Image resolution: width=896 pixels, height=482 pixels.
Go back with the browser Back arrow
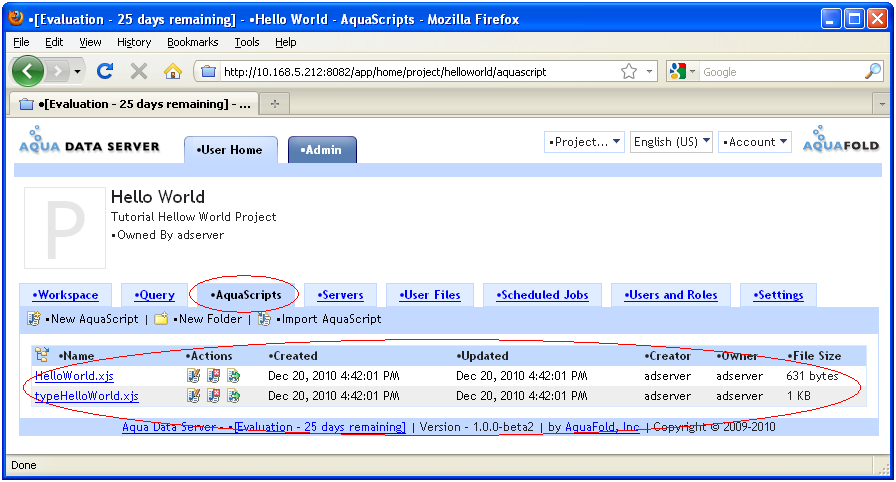pos(27,71)
